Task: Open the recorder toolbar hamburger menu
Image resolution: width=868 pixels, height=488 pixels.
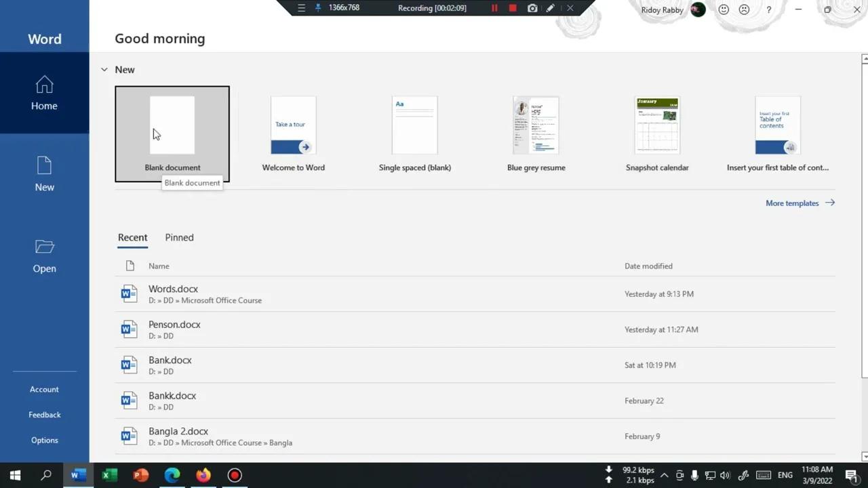Action: point(302,8)
